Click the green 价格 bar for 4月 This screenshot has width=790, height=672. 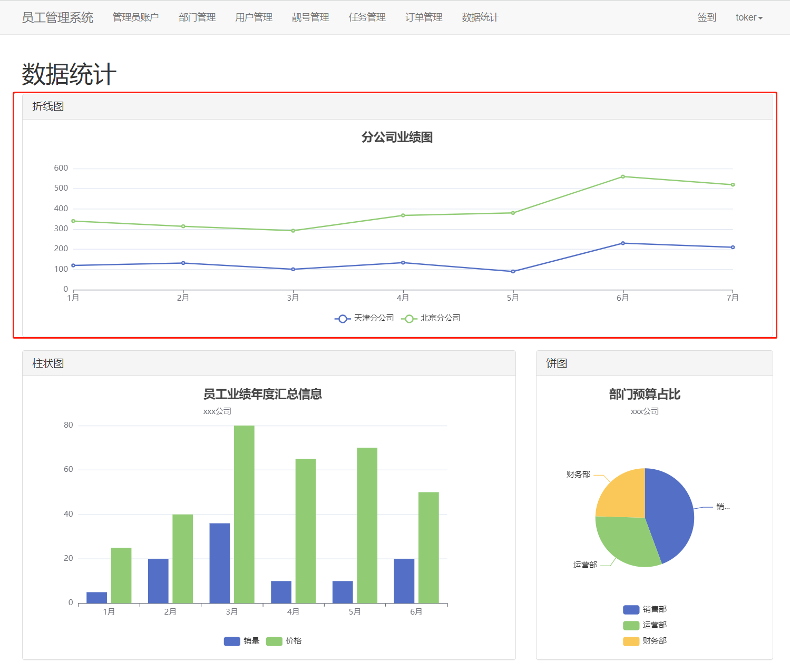(x=306, y=531)
